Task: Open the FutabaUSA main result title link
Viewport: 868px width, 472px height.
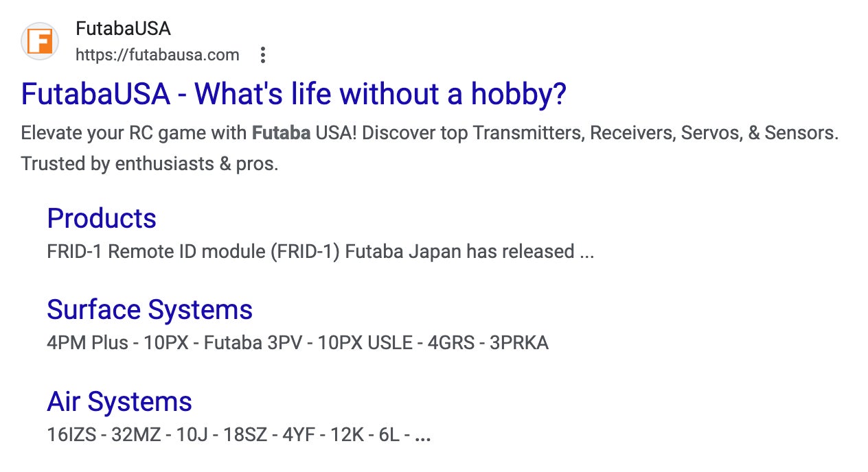Action: (x=293, y=94)
